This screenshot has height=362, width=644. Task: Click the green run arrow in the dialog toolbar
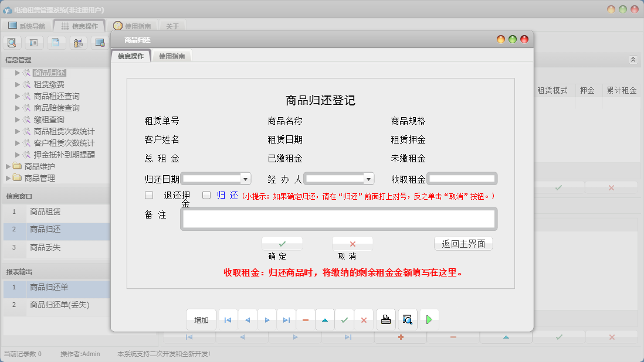tap(429, 319)
